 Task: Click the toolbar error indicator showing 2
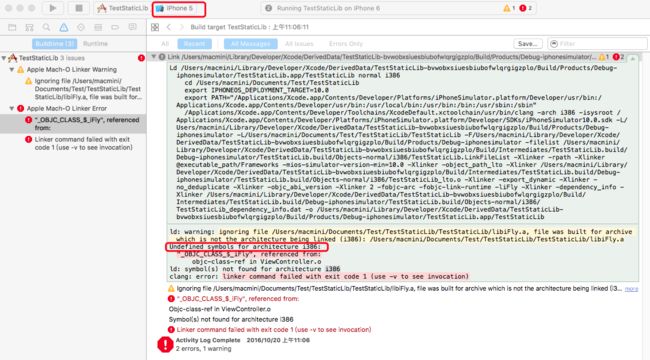tap(526, 8)
